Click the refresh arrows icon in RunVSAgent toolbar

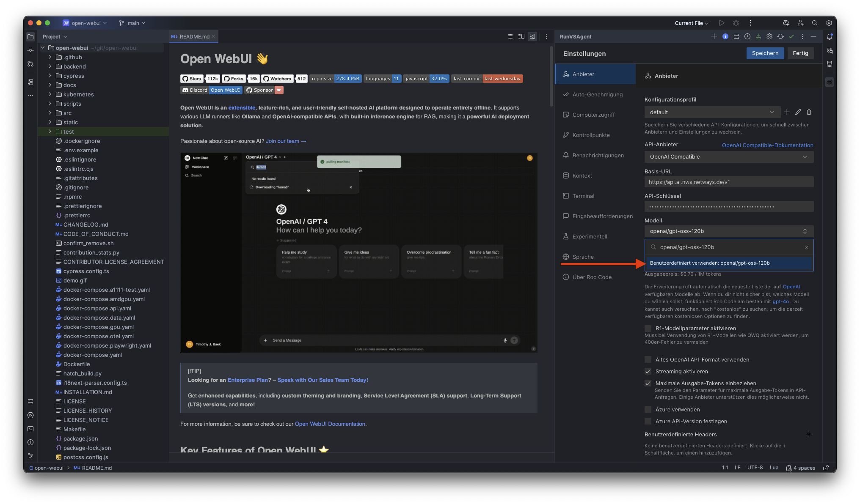780,36
